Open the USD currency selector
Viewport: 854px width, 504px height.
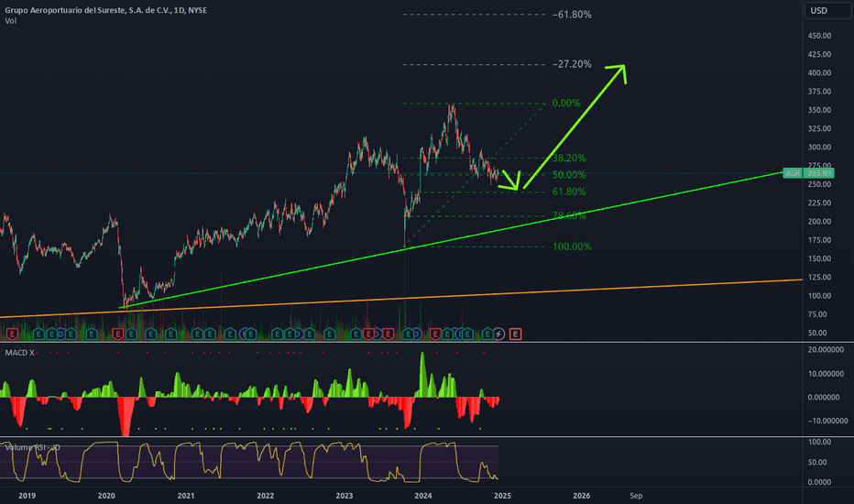827,10
